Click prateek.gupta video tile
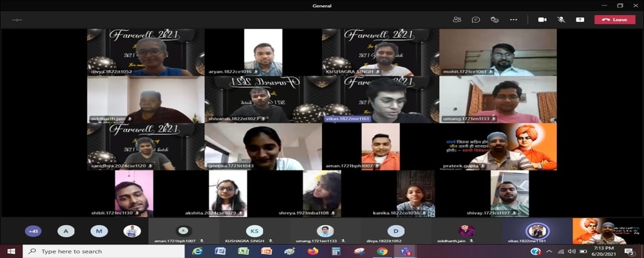644x258 pixels. [498, 147]
